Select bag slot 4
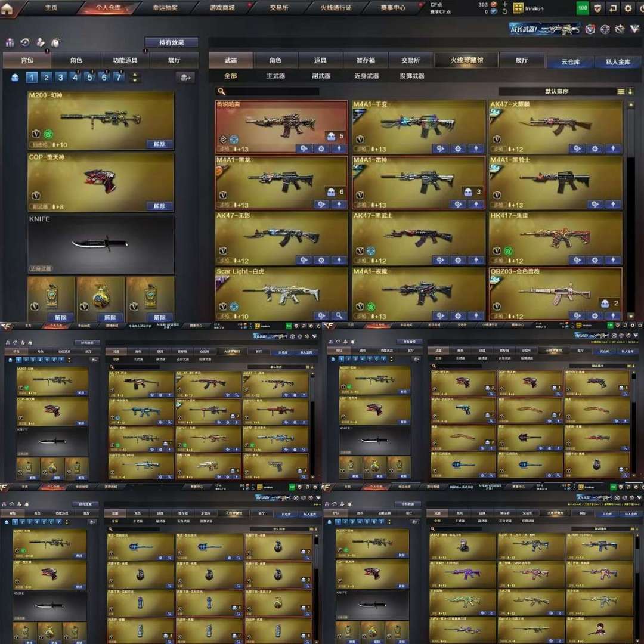This screenshot has height=644, width=644. coord(75,77)
